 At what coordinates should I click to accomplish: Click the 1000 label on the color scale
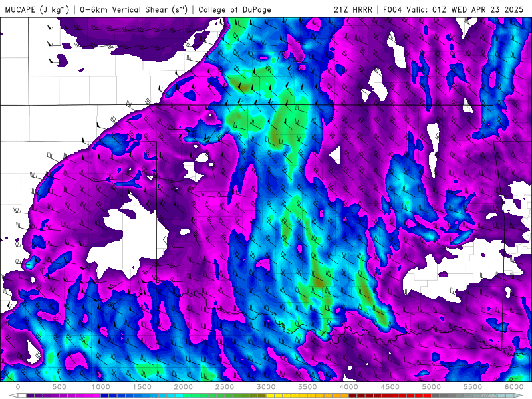[x=101, y=387]
